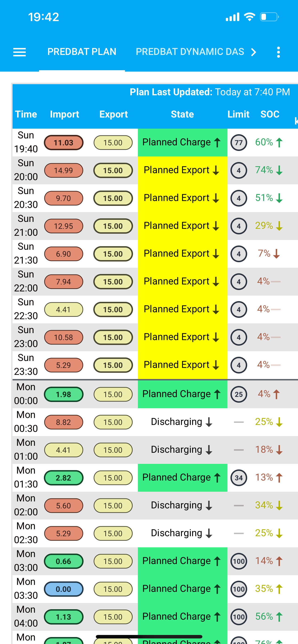Image resolution: width=298 pixels, height=644 pixels.
Task: Tap the limit 34 circle for Mon 01:30
Action: click(x=238, y=478)
